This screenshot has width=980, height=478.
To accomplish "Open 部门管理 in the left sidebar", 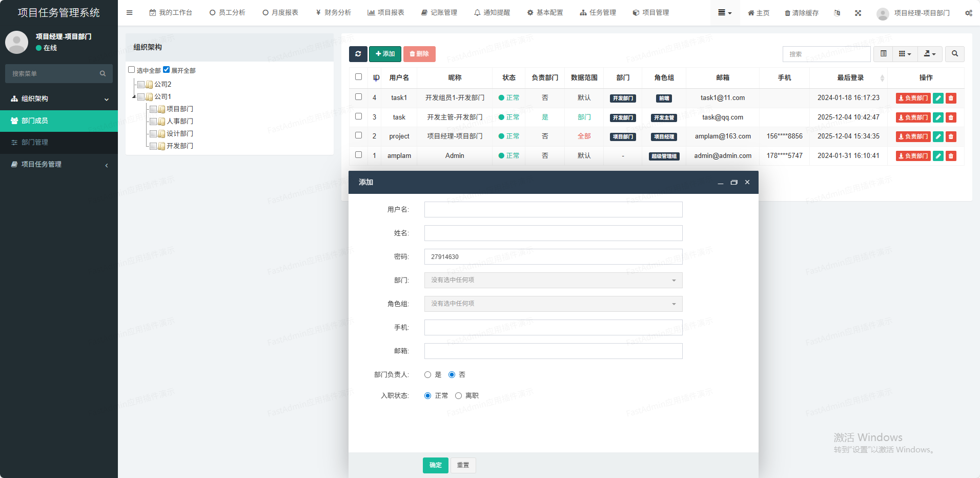I will coord(35,142).
